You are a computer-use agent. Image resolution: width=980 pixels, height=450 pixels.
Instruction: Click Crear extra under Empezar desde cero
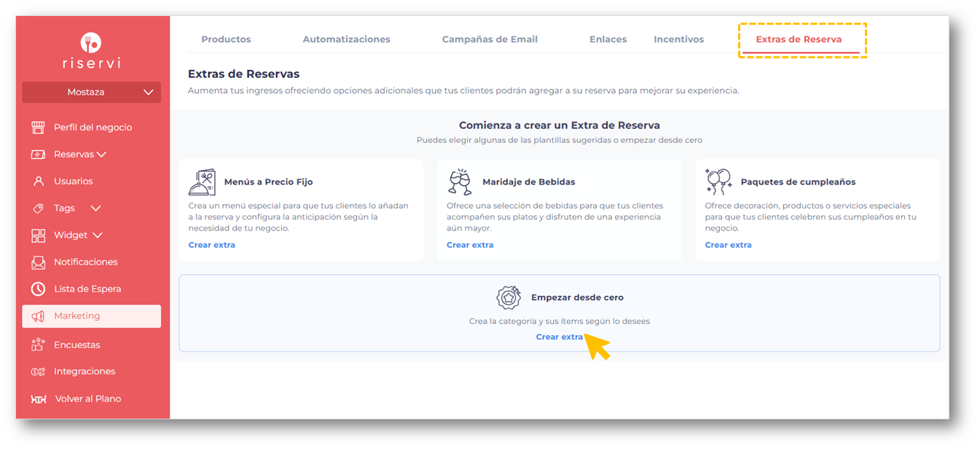[x=560, y=337]
